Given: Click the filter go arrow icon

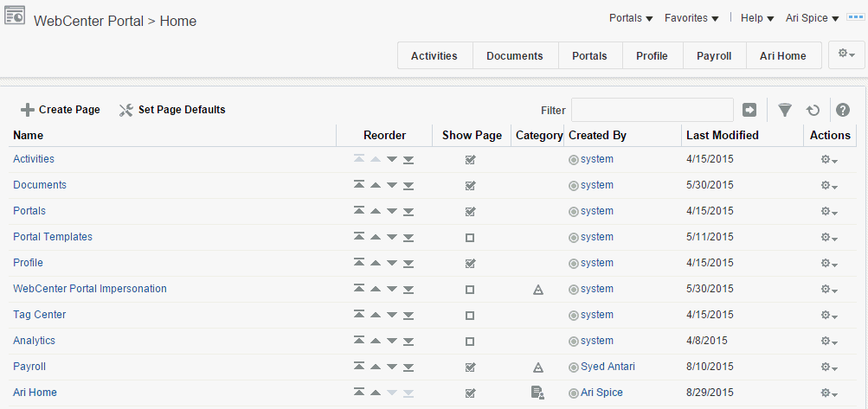Looking at the screenshot, I should (749, 110).
